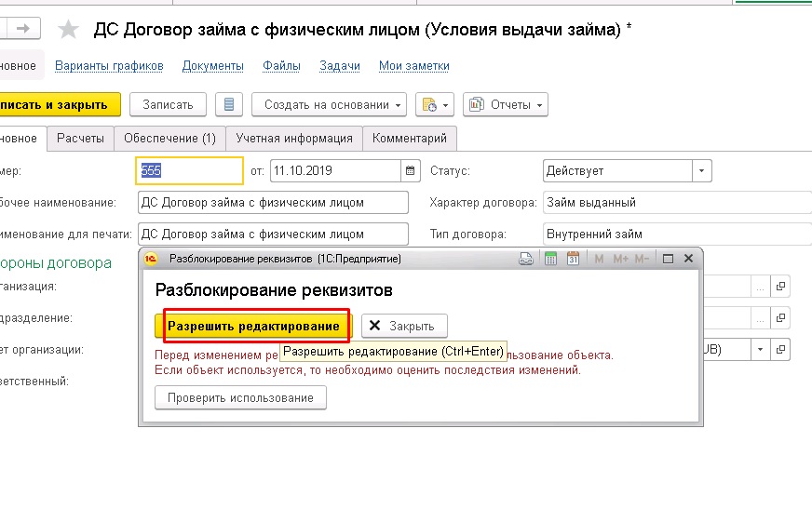Click Проверить использование button
This screenshot has height=509, width=812.
[x=240, y=397]
